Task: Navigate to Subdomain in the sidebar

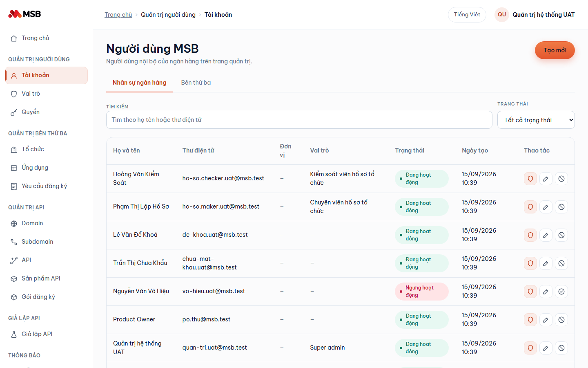Action: coord(46,242)
